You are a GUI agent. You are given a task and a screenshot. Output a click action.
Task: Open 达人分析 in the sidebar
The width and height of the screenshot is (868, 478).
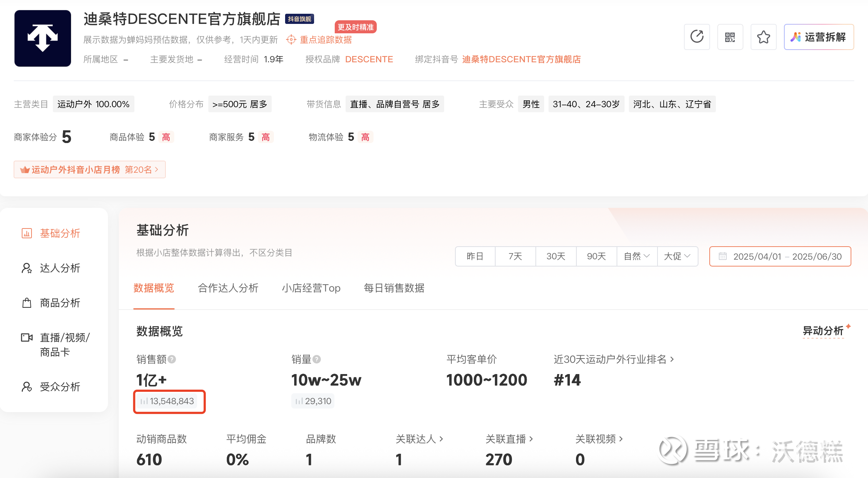click(x=60, y=268)
